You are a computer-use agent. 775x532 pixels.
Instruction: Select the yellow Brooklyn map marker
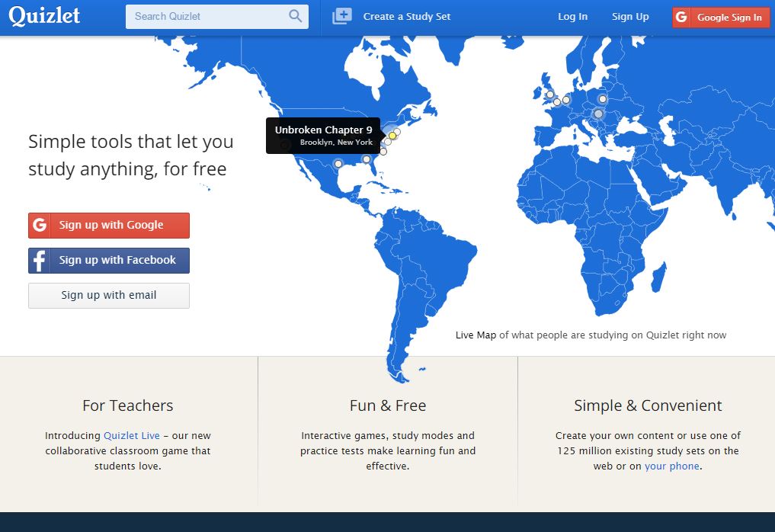click(392, 136)
